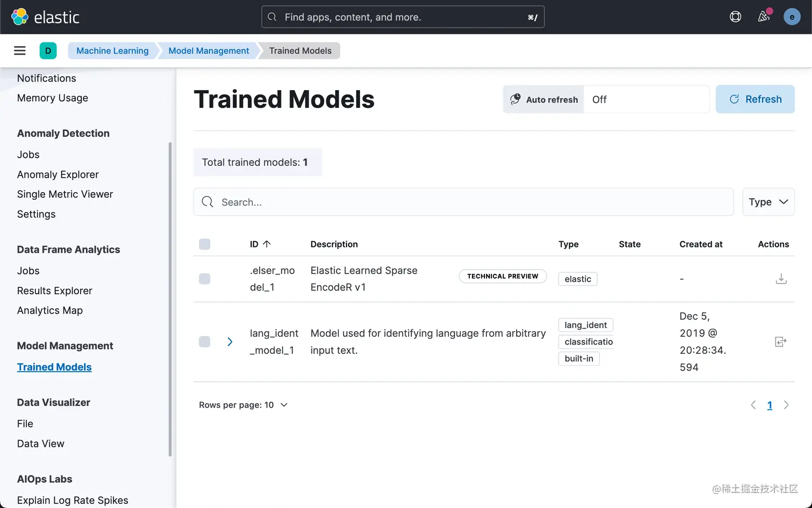
Task: Open Anomaly Detection Jobs
Action: pyautogui.click(x=28, y=155)
